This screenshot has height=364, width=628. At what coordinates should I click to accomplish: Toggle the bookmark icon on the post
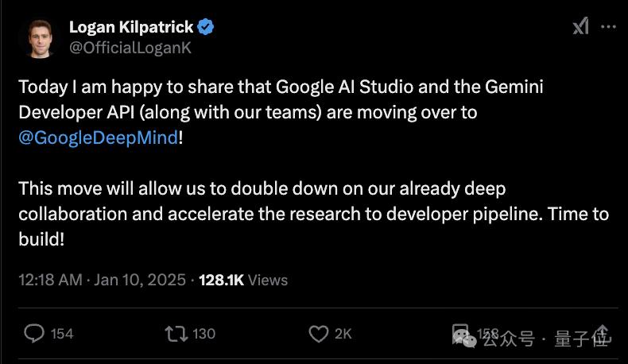pyautogui.click(x=461, y=333)
